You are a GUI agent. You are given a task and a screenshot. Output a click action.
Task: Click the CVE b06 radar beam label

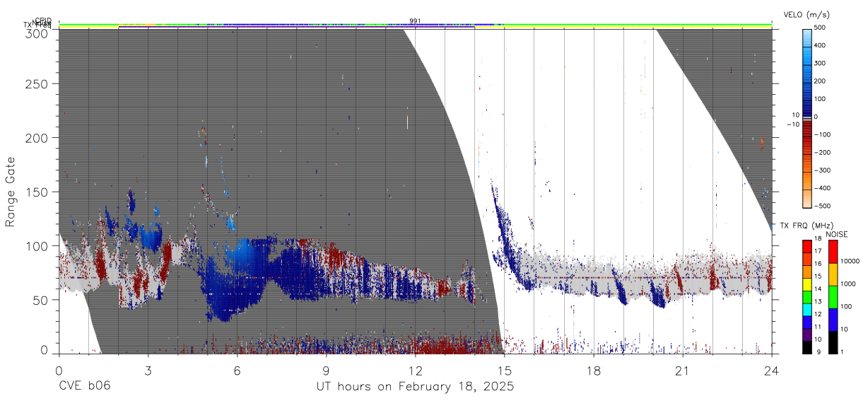84,386
